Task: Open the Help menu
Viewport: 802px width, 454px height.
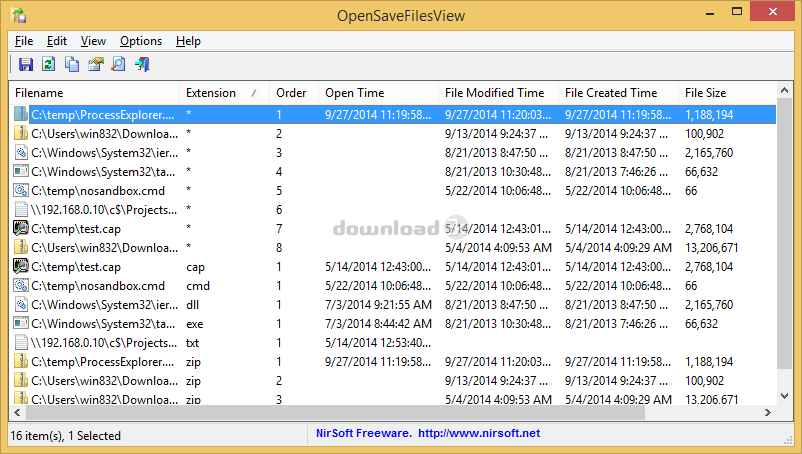Action: 188,41
